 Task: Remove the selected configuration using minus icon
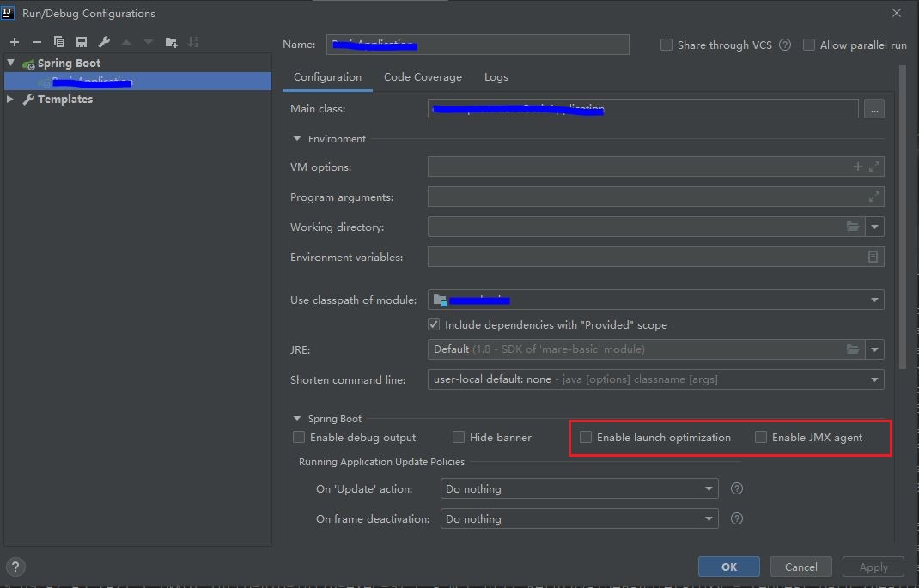(x=36, y=41)
